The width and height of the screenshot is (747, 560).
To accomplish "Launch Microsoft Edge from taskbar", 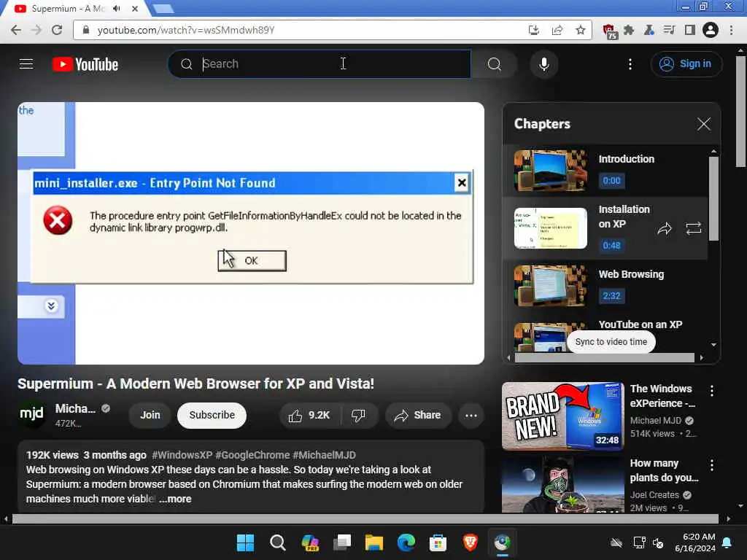I will click(406, 542).
